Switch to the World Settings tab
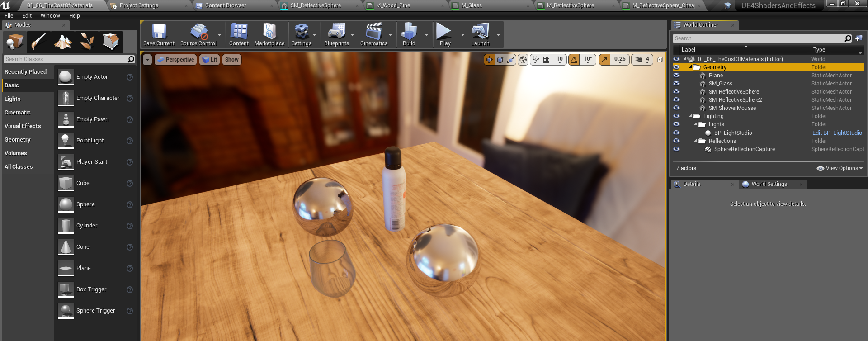Screen dimensions: 868x341 click(769, 184)
